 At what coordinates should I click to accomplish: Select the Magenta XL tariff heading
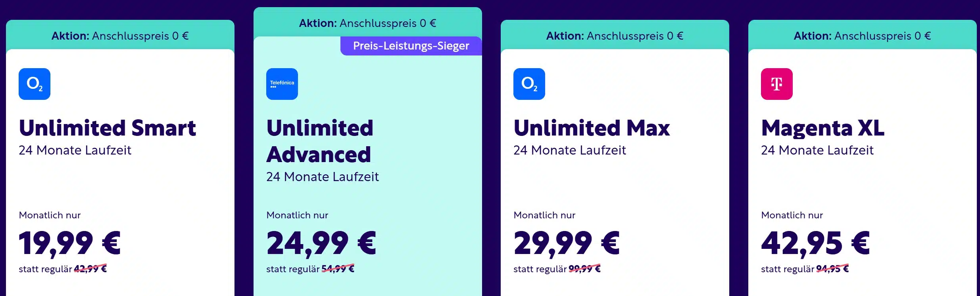(822, 128)
